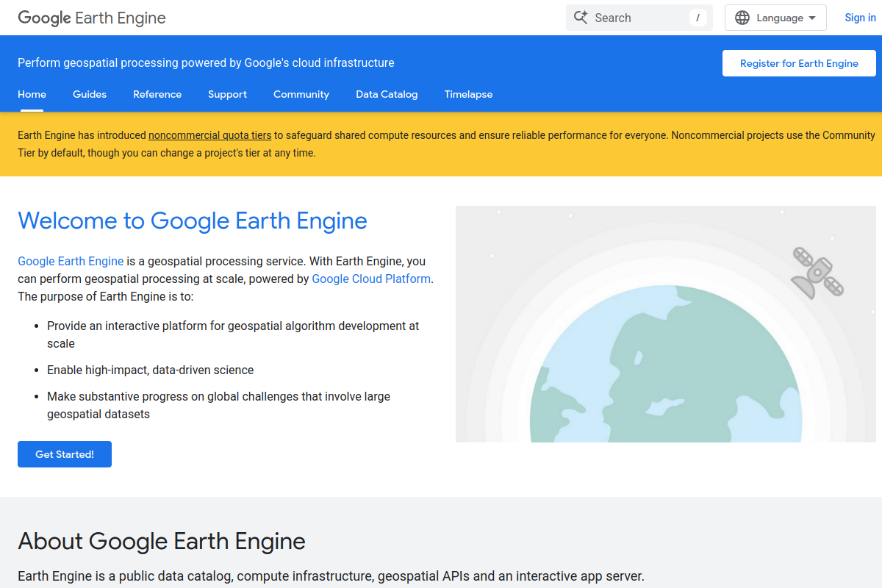
Task: Click the 'Enable high-impact, data-driven science' bullet
Action: click(x=151, y=370)
